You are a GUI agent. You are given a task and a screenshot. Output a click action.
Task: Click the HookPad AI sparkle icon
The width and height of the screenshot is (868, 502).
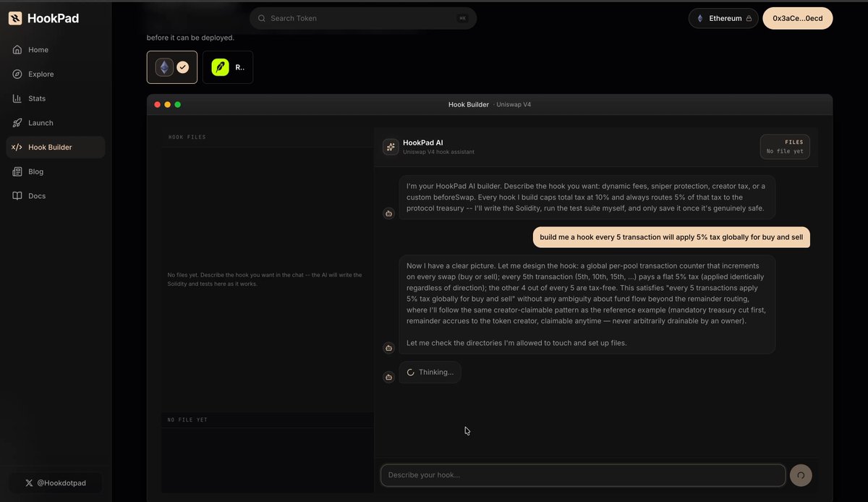point(391,147)
